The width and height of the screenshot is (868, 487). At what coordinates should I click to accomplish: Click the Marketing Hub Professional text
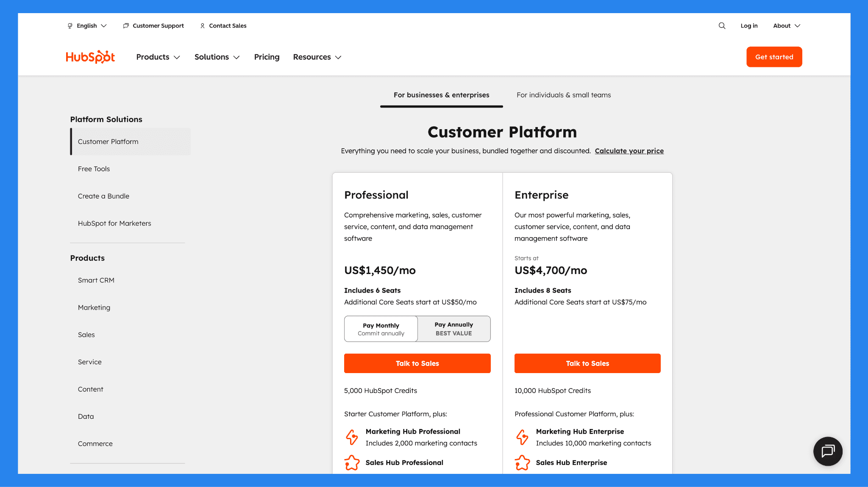[x=413, y=432]
